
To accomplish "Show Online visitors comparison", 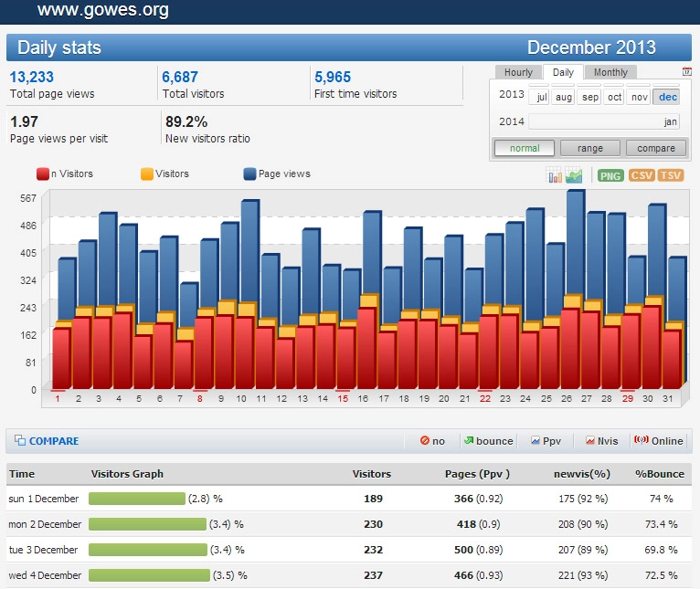I will tap(658, 441).
